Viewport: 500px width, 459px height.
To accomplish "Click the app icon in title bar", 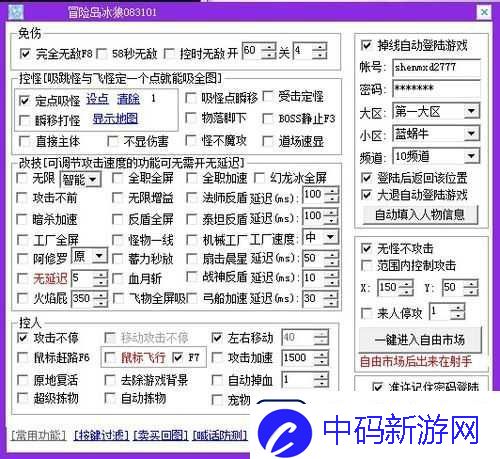I will (x=15, y=13).
